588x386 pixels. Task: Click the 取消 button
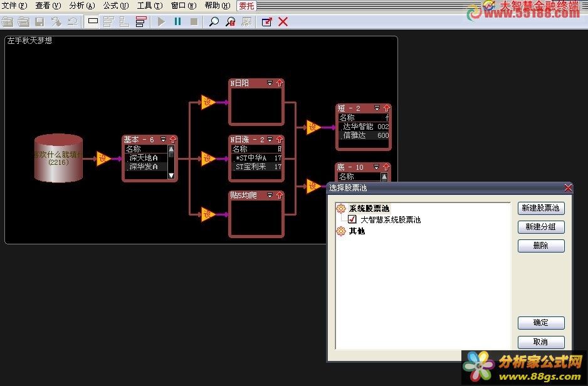pos(541,342)
